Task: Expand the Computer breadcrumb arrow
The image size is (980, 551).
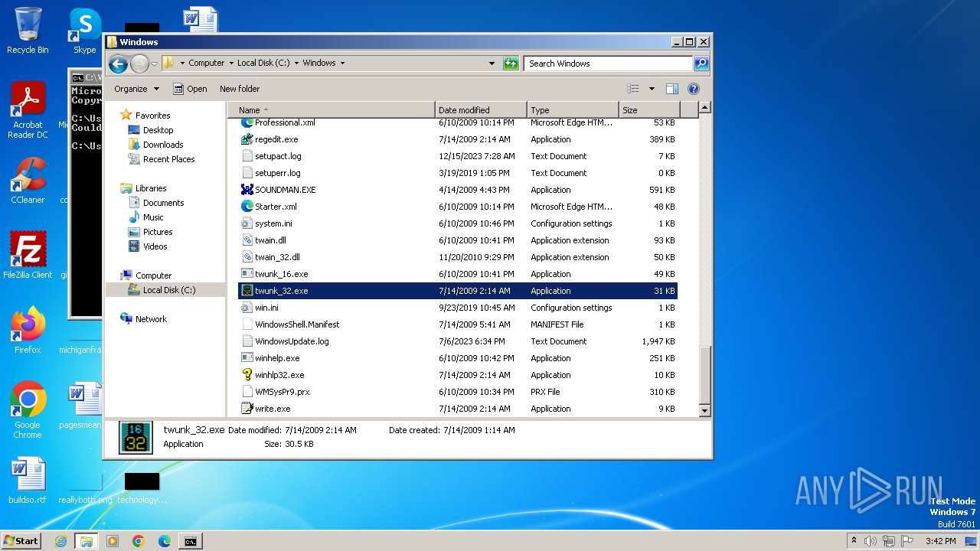Action: coord(230,64)
